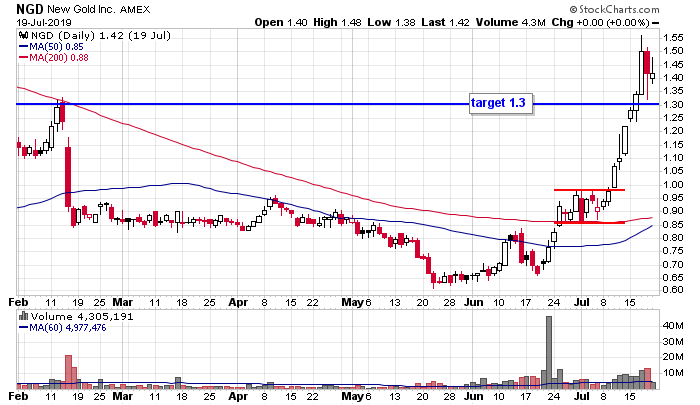The height and width of the screenshot is (405, 700).
Task: Click the 19-Jul-2019 date label
Action: point(44,22)
